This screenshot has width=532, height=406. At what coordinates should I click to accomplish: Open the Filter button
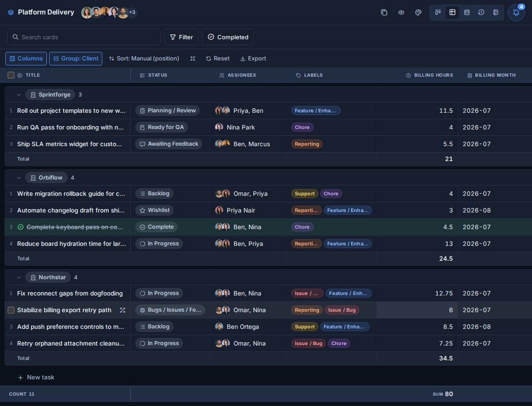pos(181,37)
